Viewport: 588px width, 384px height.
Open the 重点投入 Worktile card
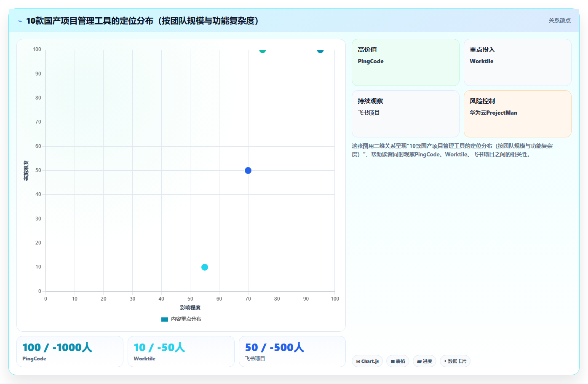point(518,62)
